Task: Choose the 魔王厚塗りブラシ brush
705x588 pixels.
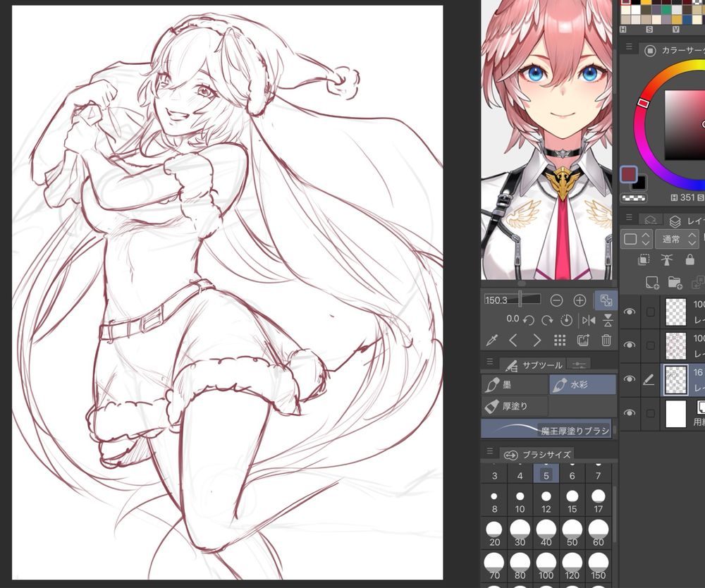Action: [x=546, y=429]
